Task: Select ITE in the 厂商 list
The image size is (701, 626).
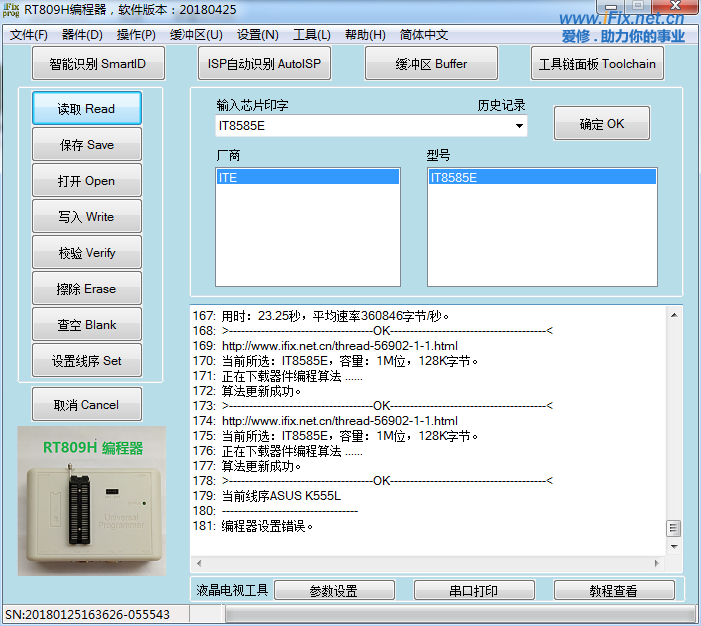Action: point(308,178)
